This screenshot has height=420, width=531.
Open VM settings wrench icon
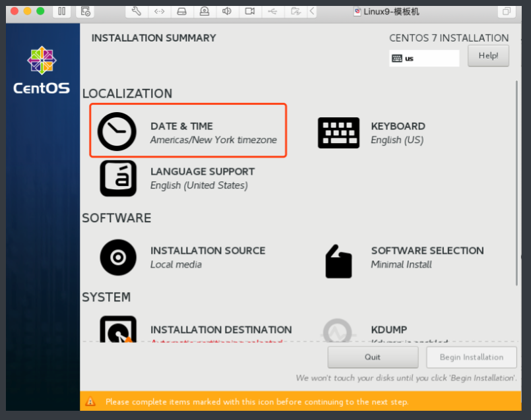[x=136, y=11]
